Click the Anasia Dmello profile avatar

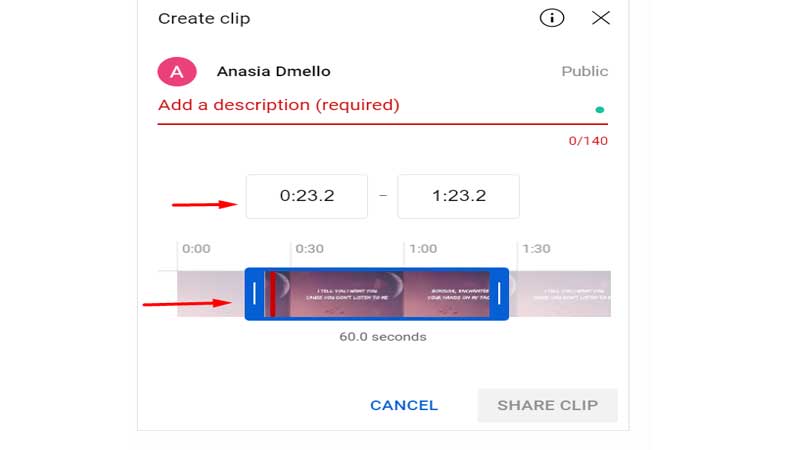point(177,71)
